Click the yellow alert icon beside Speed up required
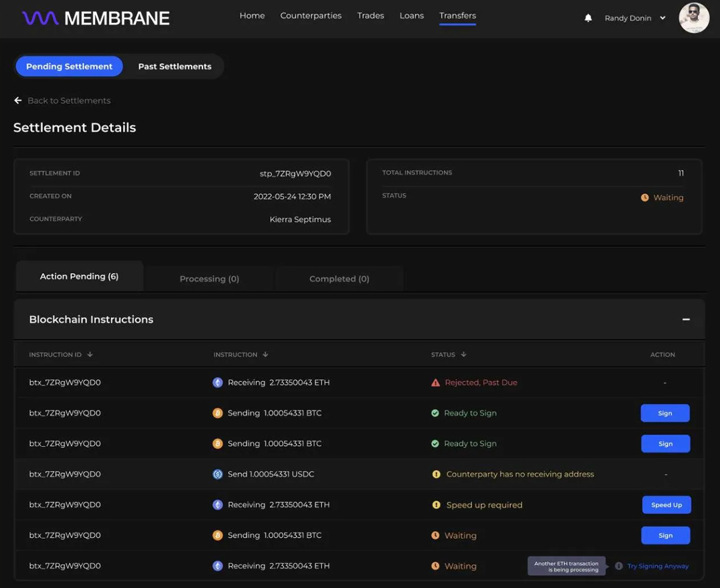The height and width of the screenshot is (588, 720). (436, 504)
